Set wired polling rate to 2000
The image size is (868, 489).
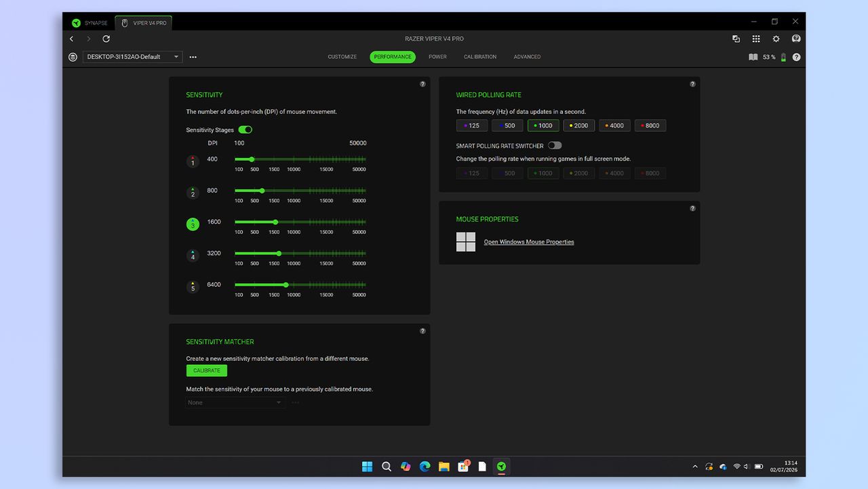coord(579,125)
